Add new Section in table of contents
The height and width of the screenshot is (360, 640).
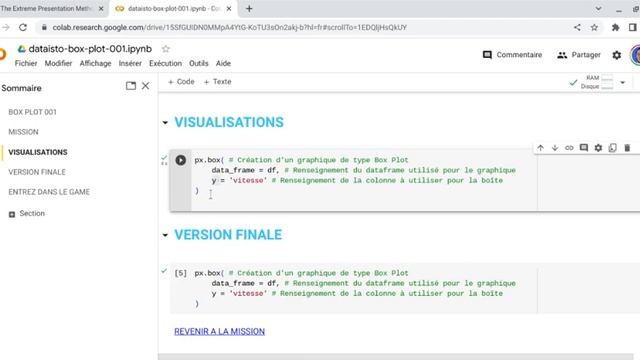[x=27, y=213]
